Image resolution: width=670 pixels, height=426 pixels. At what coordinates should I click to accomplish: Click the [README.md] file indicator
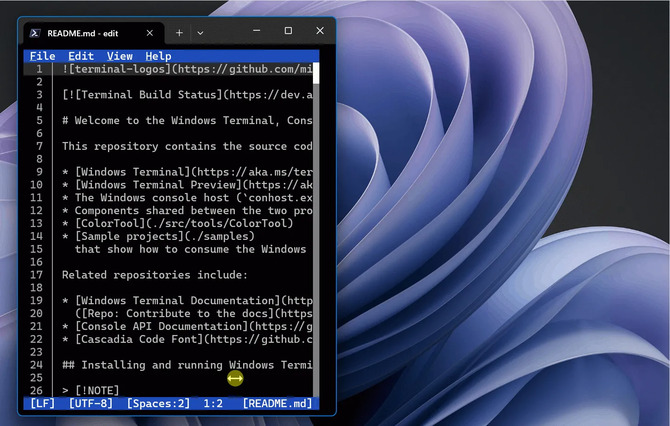[277, 403]
